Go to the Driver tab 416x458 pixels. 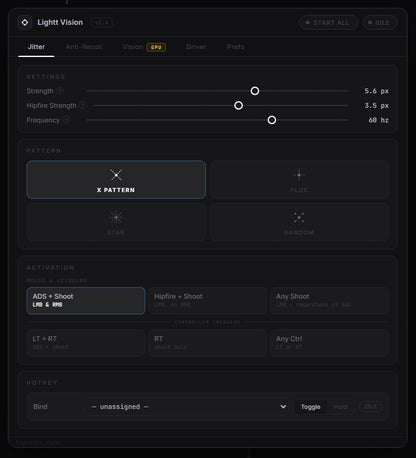(196, 47)
